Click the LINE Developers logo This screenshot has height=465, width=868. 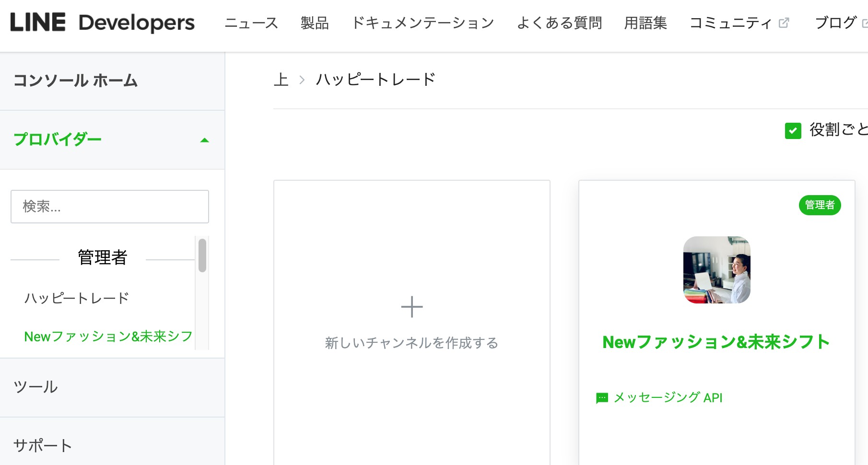102,23
